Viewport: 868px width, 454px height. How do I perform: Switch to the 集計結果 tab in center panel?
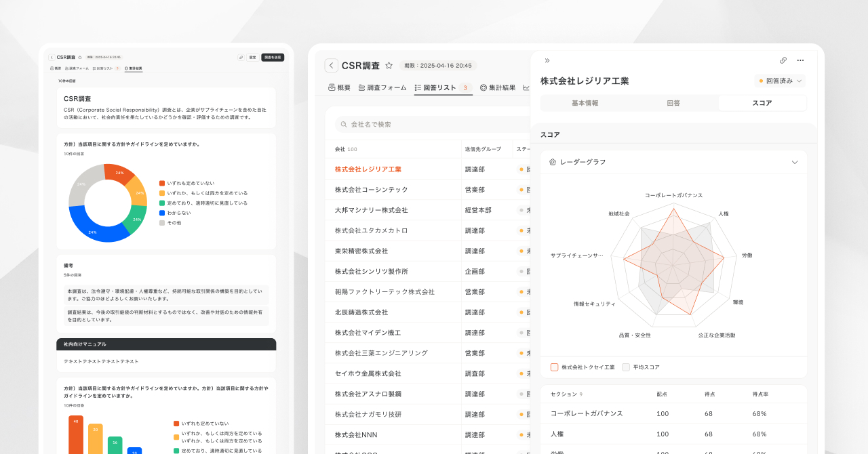click(498, 87)
